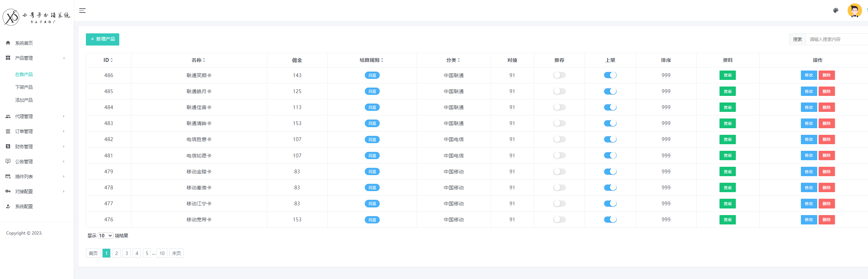Click the home icon beside 系统首页
The width and height of the screenshot is (868, 279).
point(8,43)
